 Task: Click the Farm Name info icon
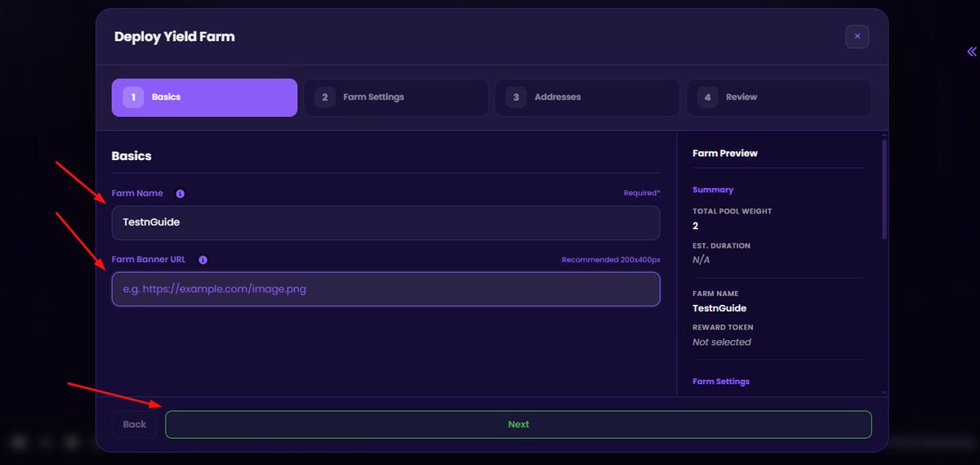point(180,194)
